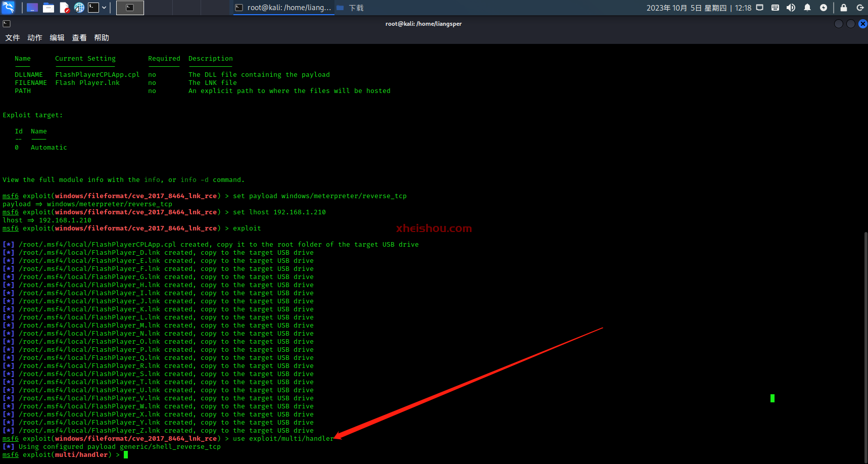
Task: Click the log out icon in panel
Action: (x=860, y=8)
